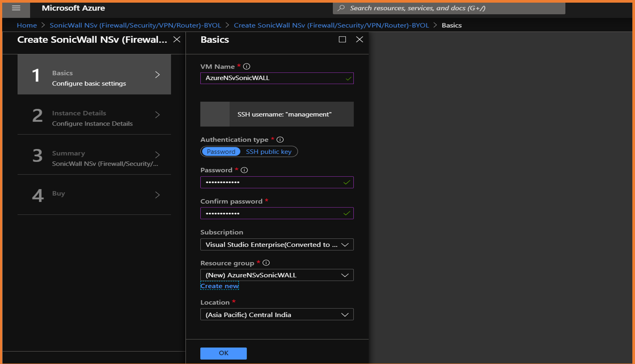Show info tooltip for Authentication type
The height and width of the screenshot is (364, 635).
(x=280, y=140)
